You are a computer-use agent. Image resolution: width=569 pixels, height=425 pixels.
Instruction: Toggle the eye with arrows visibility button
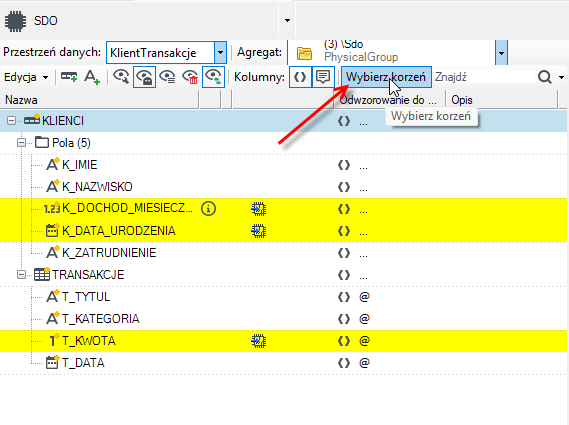coord(213,77)
